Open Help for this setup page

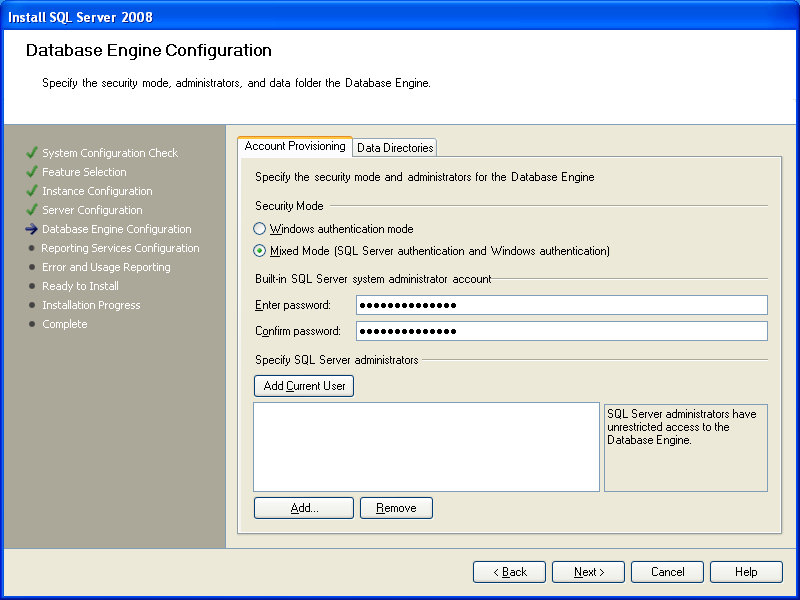click(x=746, y=572)
